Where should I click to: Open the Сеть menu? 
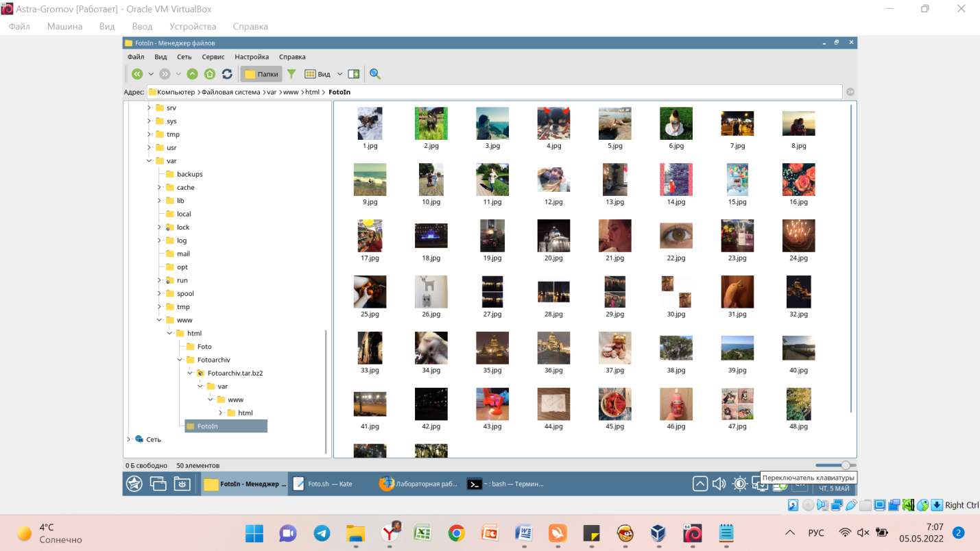[184, 57]
